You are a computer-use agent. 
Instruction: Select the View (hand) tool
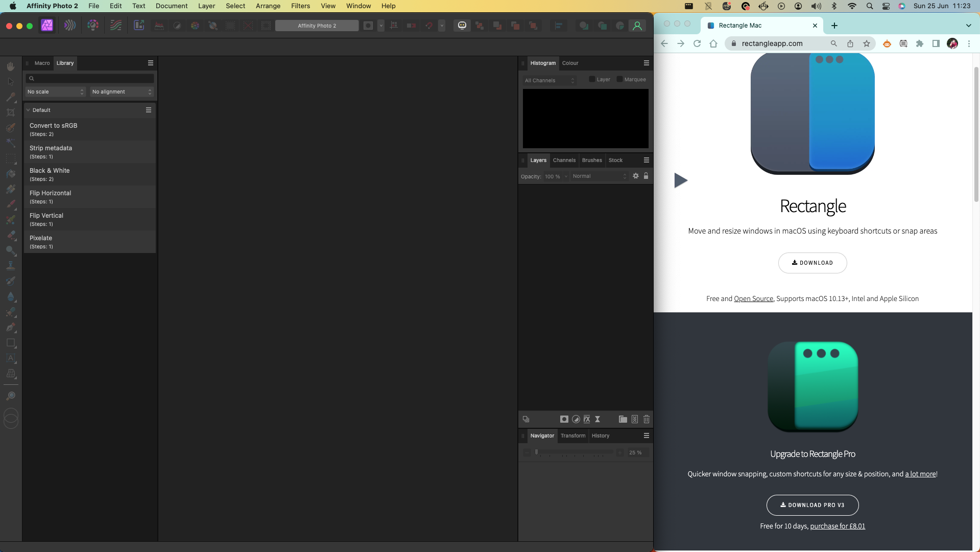pyautogui.click(x=11, y=66)
